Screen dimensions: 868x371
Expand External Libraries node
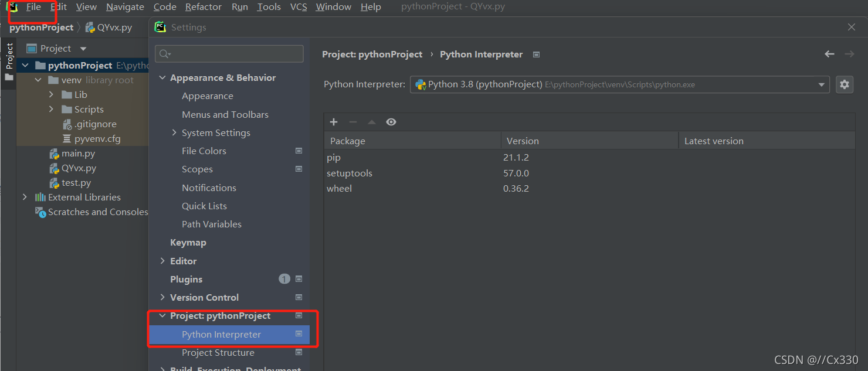[x=25, y=198]
